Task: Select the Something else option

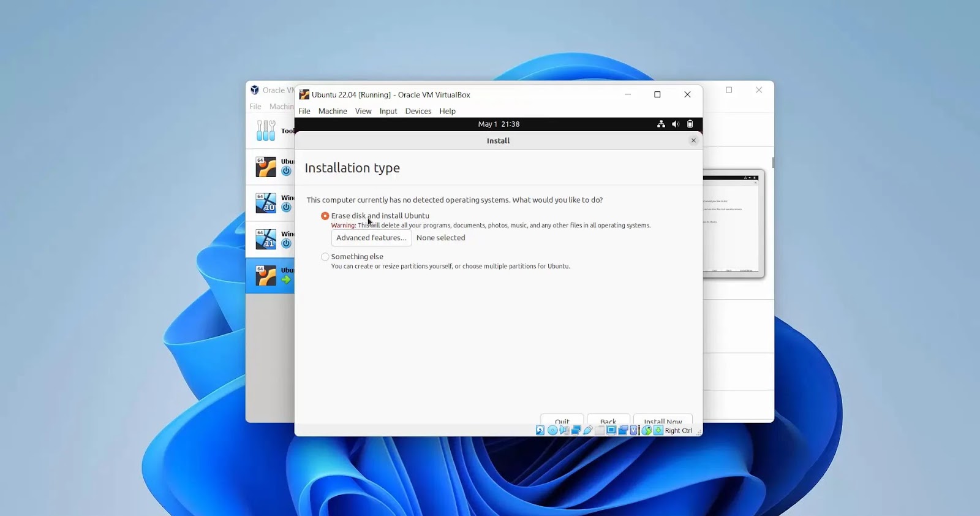Action: (325, 257)
